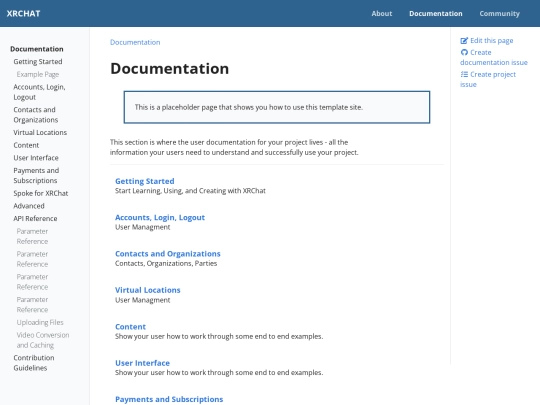The height and width of the screenshot is (405, 540).
Task: Open the Virtual Locations section link
Action: pos(148,290)
